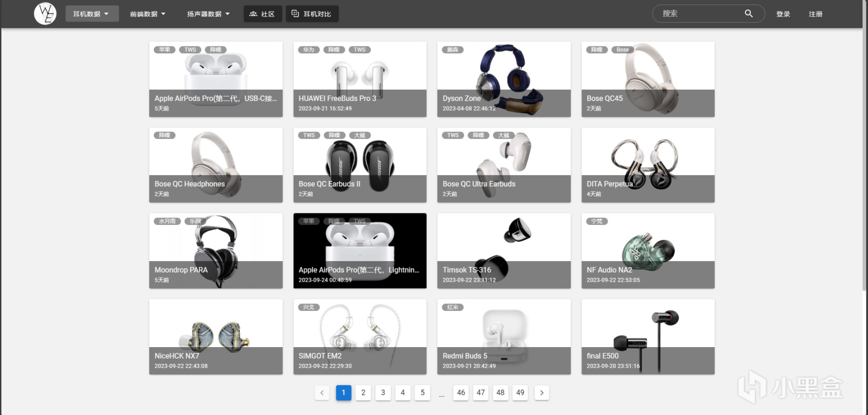Click the 兴戈 tag on SIMGOT EM2 card
The height and width of the screenshot is (415, 868).
[309, 307]
